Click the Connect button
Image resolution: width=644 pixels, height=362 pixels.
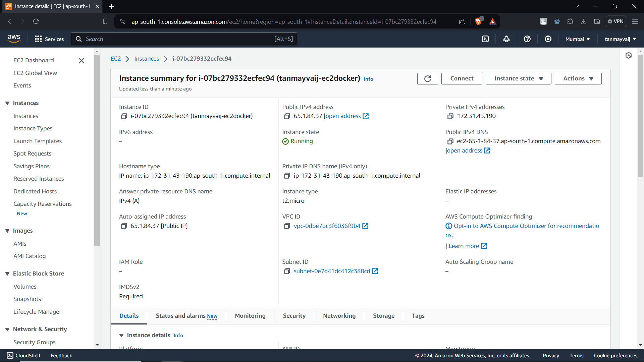pyautogui.click(x=462, y=78)
